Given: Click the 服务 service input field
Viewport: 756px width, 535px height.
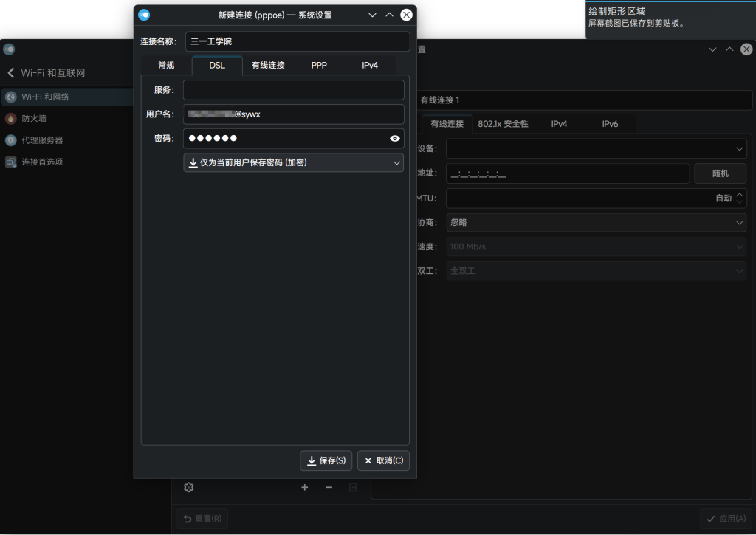Looking at the screenshot, I should (x=293, y=90).
